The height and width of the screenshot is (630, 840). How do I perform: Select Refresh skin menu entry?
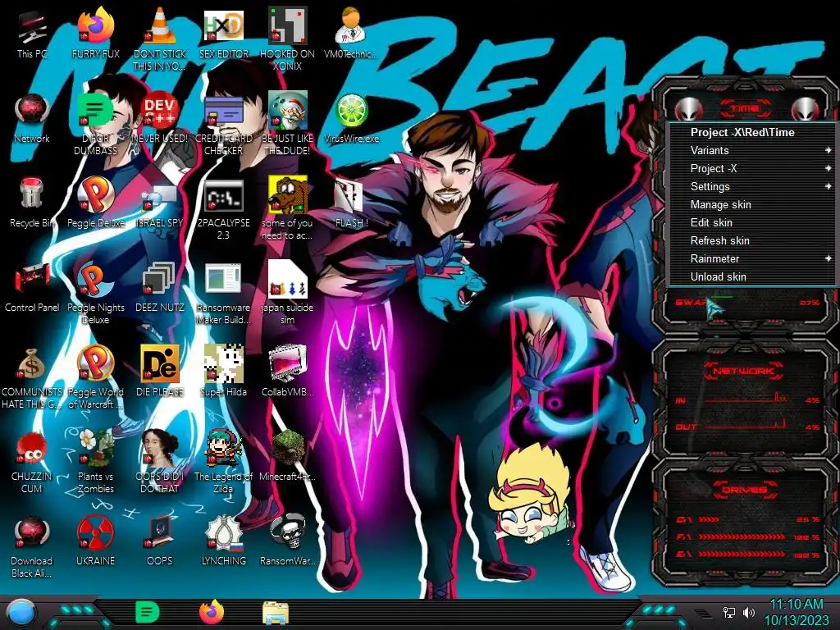click(x=752, y=240)
